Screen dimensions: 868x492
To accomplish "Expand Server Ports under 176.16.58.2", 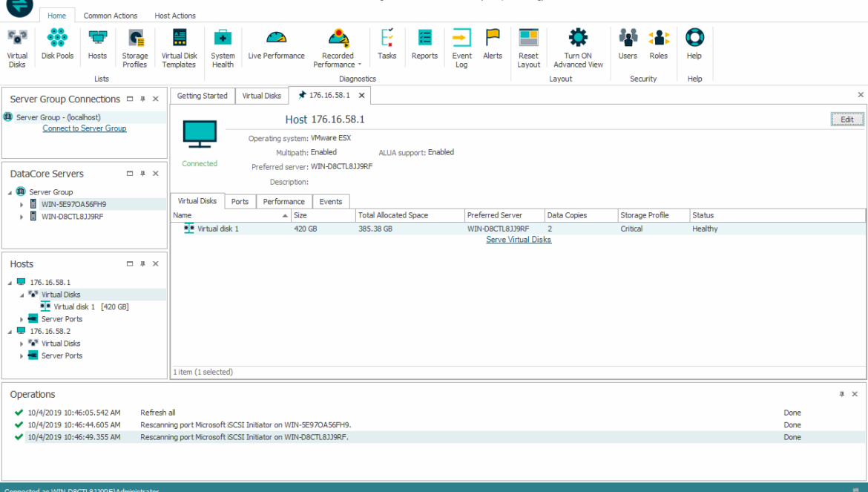I will coord(22,356).
